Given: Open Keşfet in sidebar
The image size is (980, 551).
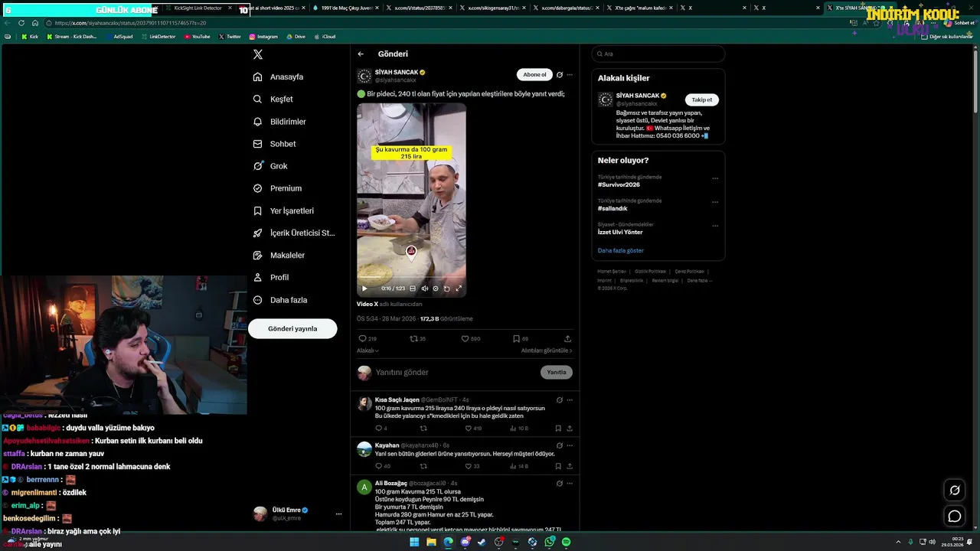Looking at the screenshot, I should coord(273,99).
